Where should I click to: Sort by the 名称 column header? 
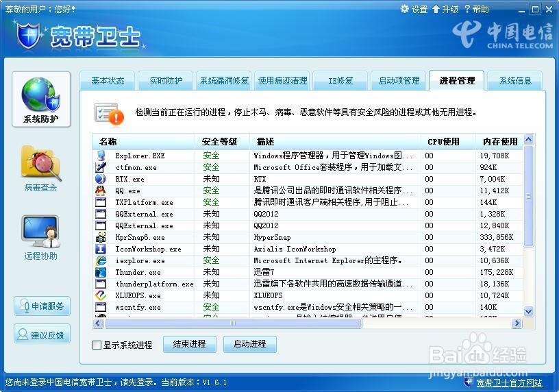pyautogui.click(x=144, y=142)
